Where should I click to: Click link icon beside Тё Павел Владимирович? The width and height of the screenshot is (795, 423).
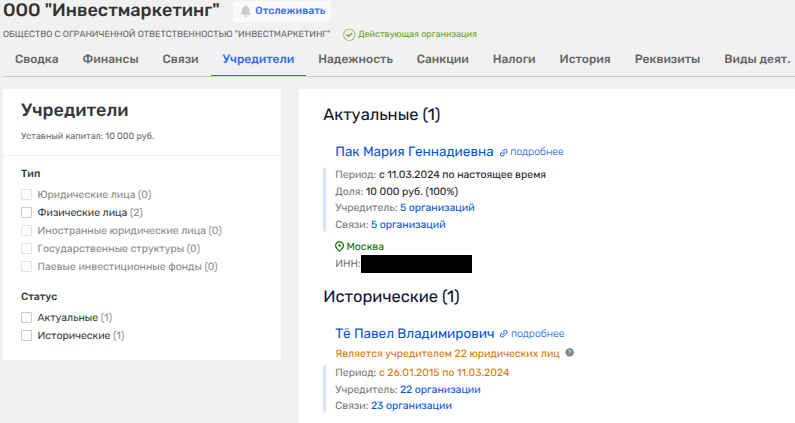click(504, 334)
